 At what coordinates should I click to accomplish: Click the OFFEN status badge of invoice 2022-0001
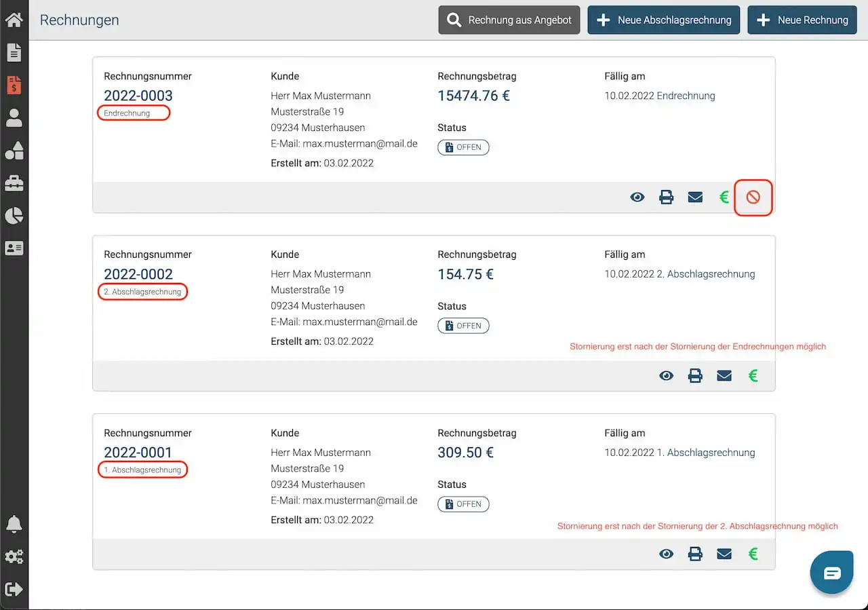click(463, 504)
